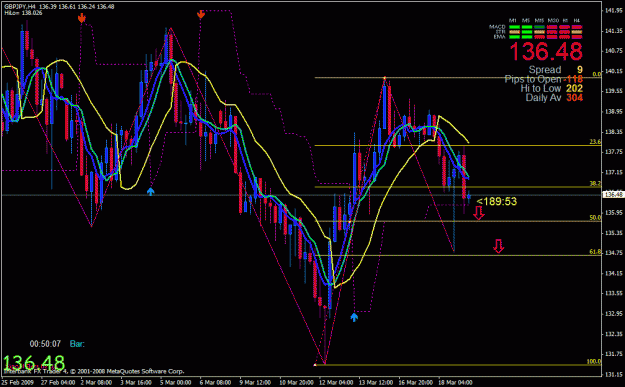Click the 25 Feb 2009 date label
This screenshot has width=625, height=387.
[18, 382]
